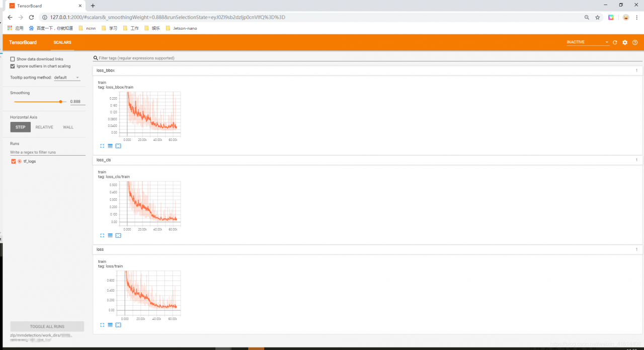The width and height of the screenshot is (644, 350).
Task: View site information icon in address bar
Action: tap(45, 17)
